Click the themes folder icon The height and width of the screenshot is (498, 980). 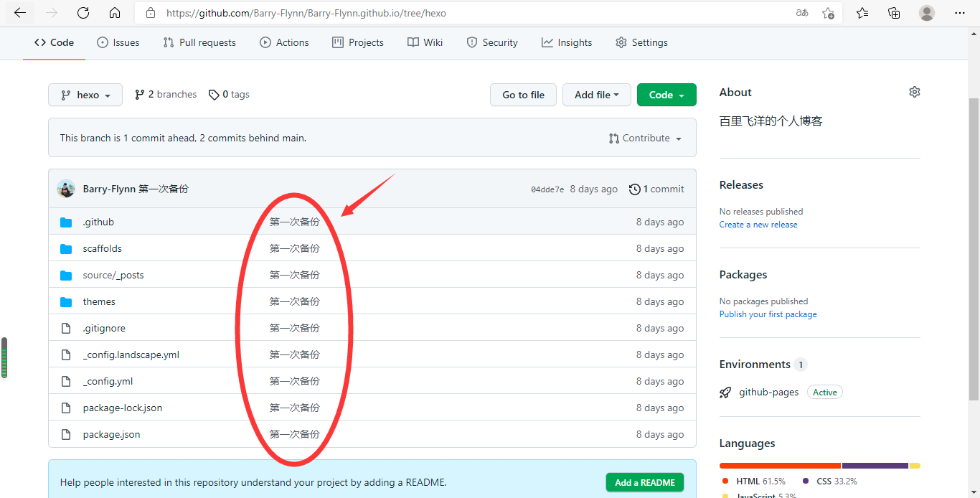(x=66, y=301)
